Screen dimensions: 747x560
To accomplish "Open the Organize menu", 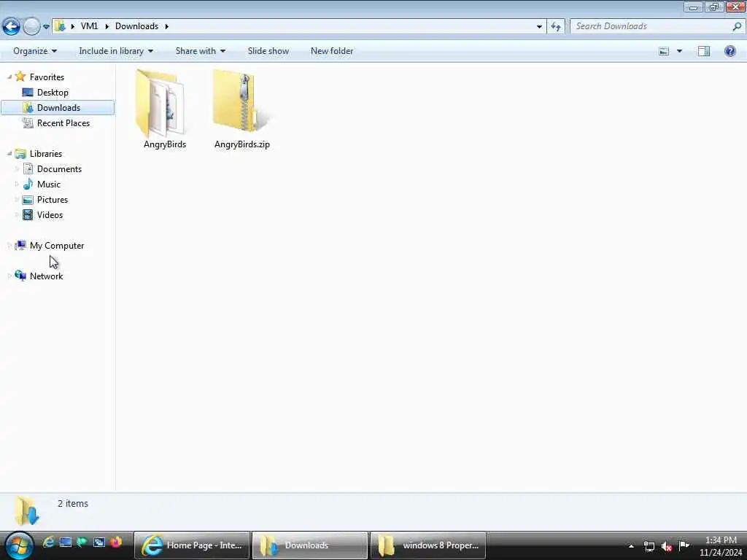I will click(35, 51).
